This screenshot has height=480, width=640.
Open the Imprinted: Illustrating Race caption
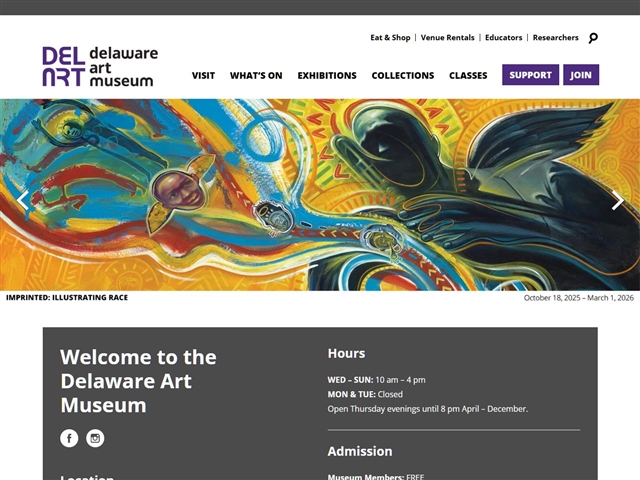pyautogui.click(x=67, y=298)
